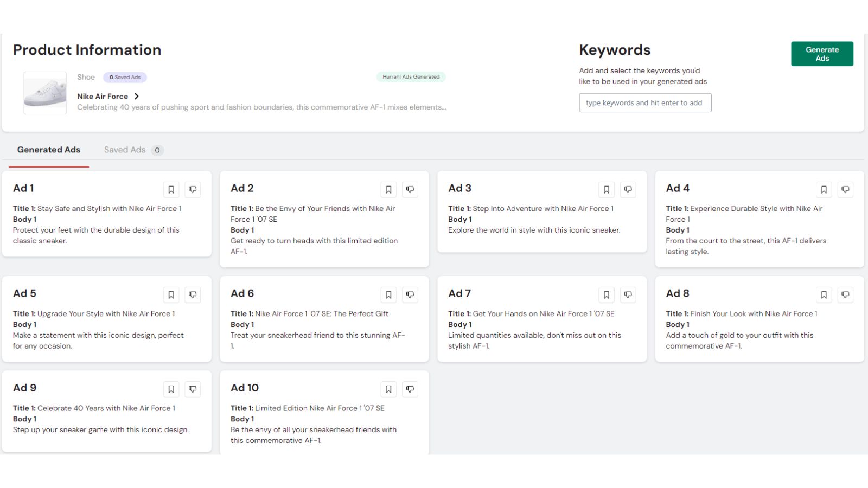Thumbs down Ad 7
868x488 pixels.
[628, 294]
